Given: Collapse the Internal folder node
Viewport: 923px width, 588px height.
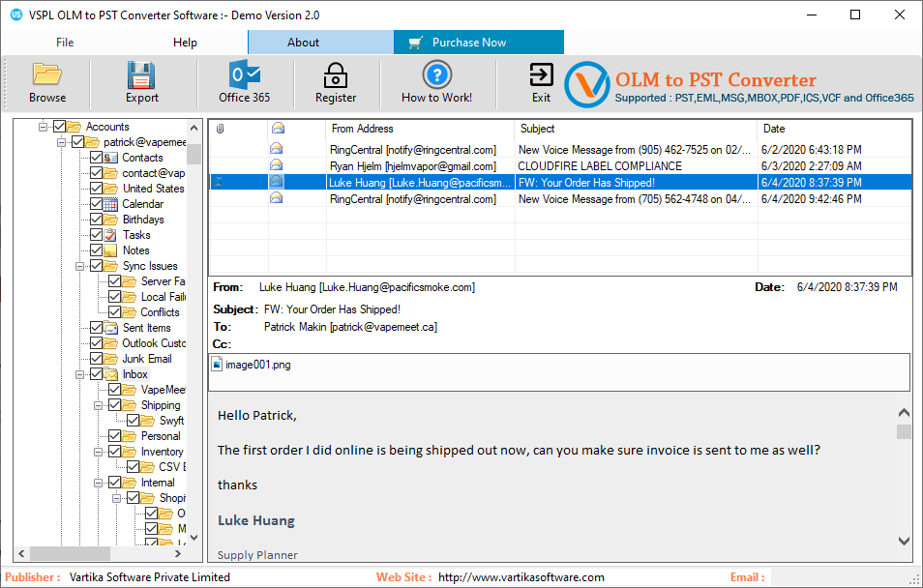Looking at the screenshot, I should 99,483.
